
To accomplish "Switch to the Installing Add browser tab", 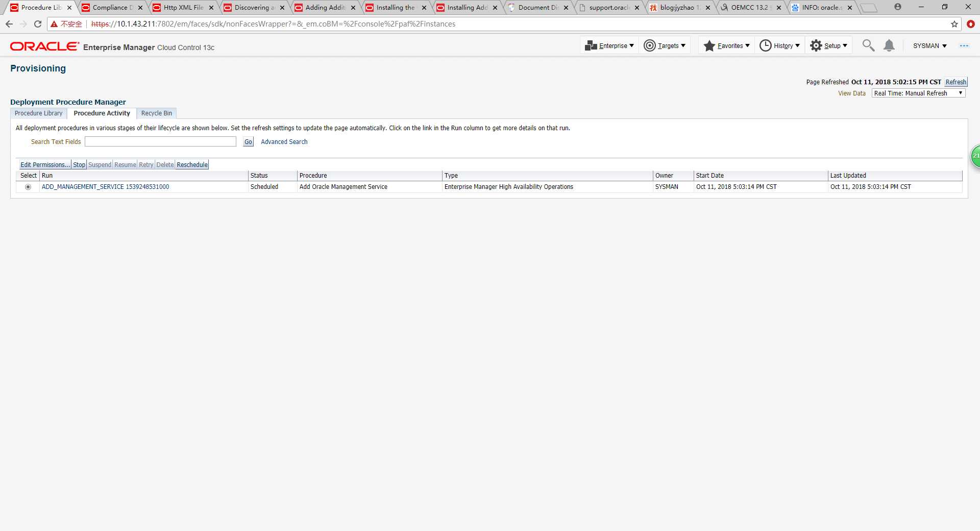I will pos(467,8).
